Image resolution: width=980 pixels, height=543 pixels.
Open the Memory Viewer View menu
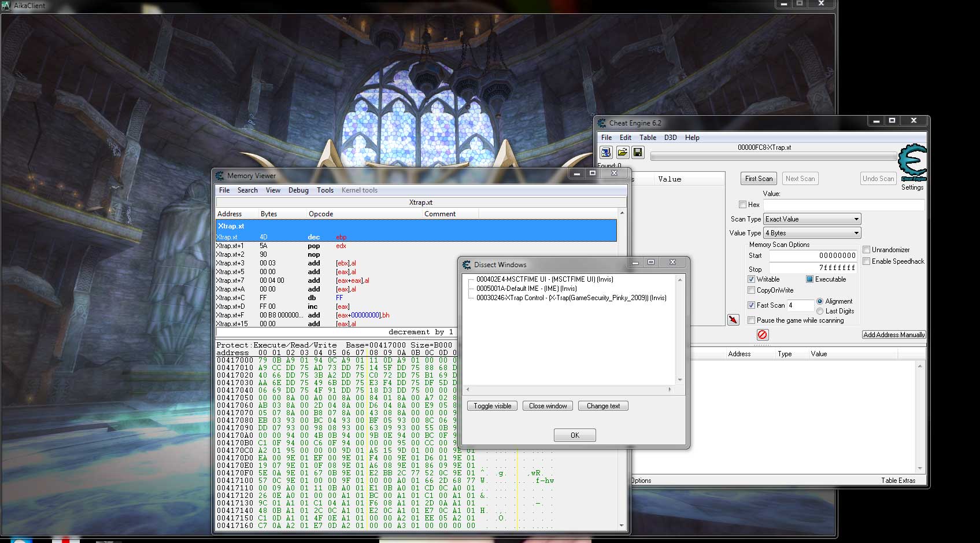[x=273, y=190]
